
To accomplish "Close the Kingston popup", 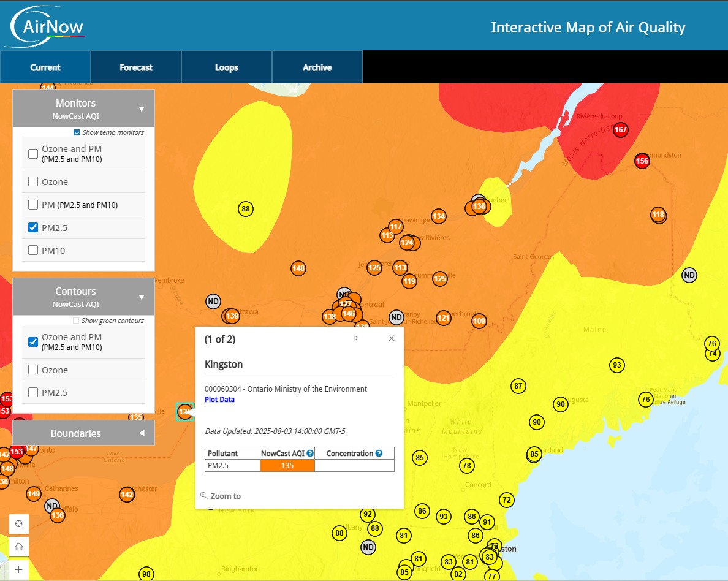I will [392, 338].
